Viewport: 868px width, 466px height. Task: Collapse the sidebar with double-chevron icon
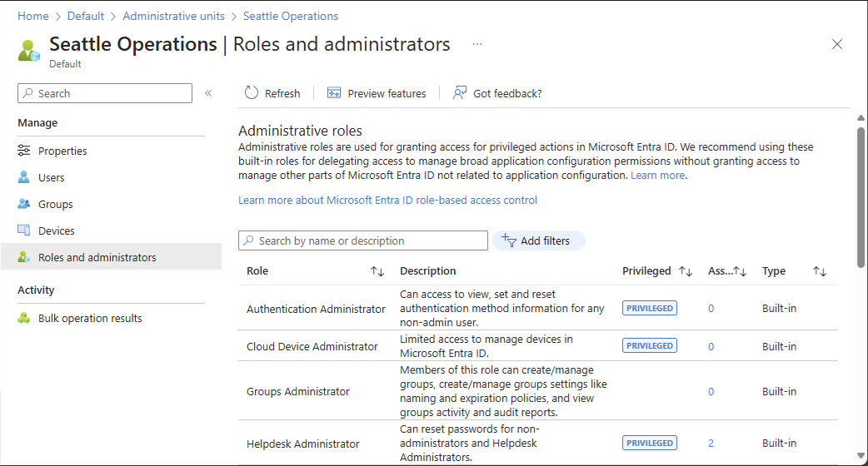(208, 93)
